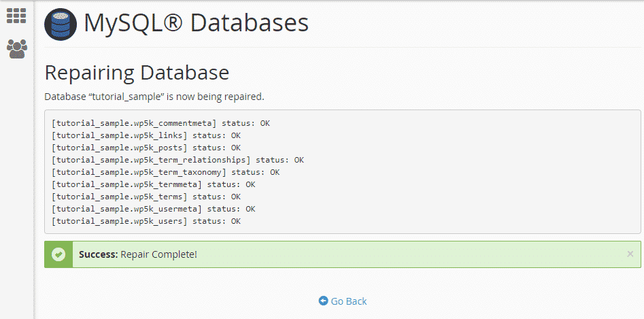Select the wp5k_links status line
Screen dimensions: 644x319
[146, 135]
